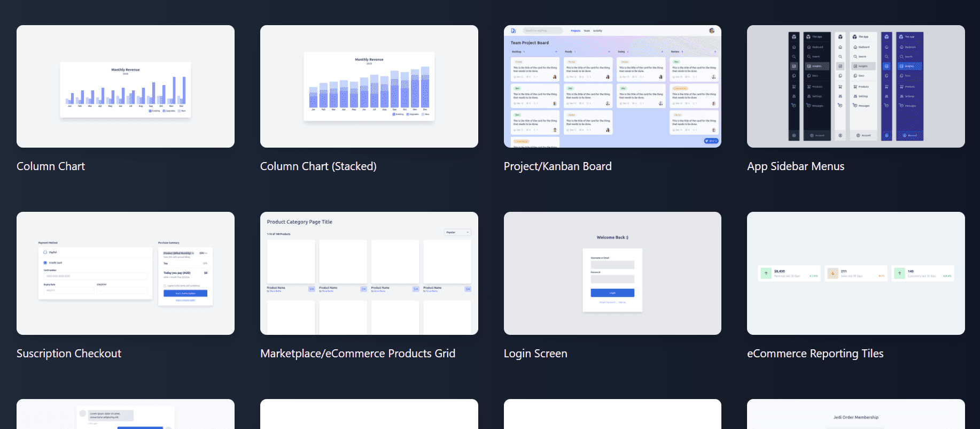Open the Jedi Order Membership thumbnail

pyautogui.click(x=856, y=414)
